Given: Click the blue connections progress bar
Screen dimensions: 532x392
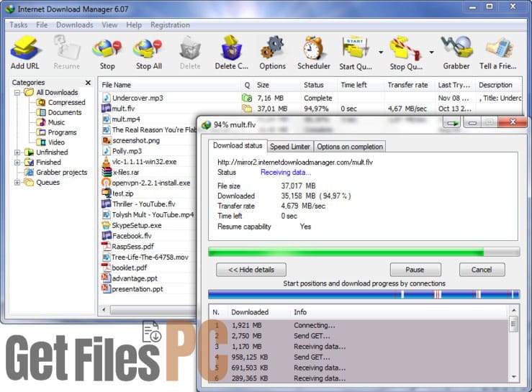Looking at the screenshot, I should 364,294.
